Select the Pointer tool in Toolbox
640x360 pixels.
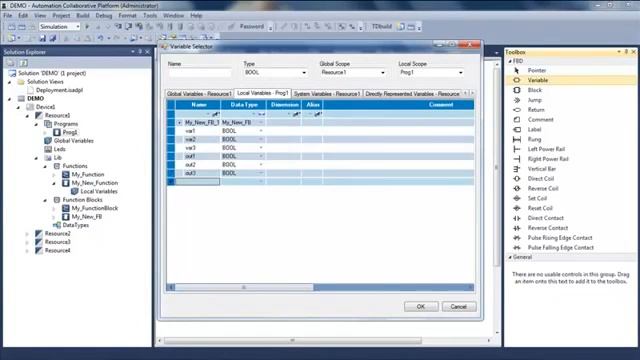point(536,70)
